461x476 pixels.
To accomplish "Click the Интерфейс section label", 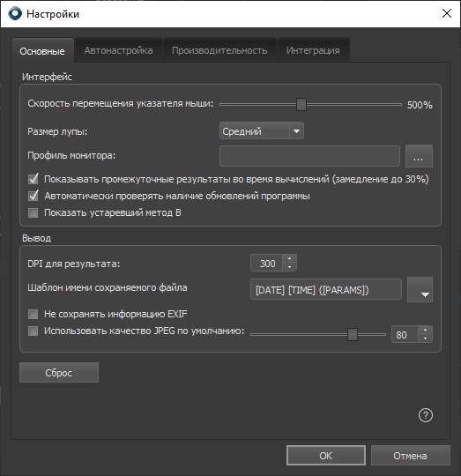I will tap(47, 77).
